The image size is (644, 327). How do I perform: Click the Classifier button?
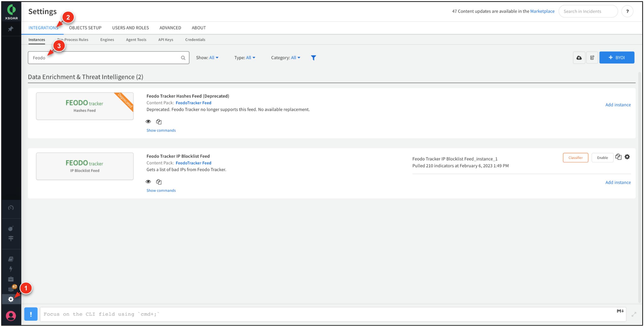coord(575,158)
